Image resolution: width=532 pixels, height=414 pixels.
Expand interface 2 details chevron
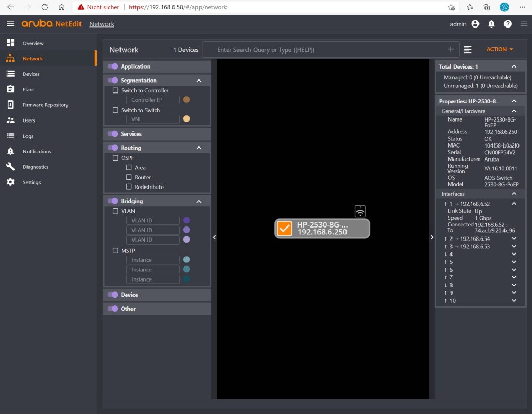tap(514, 238)
